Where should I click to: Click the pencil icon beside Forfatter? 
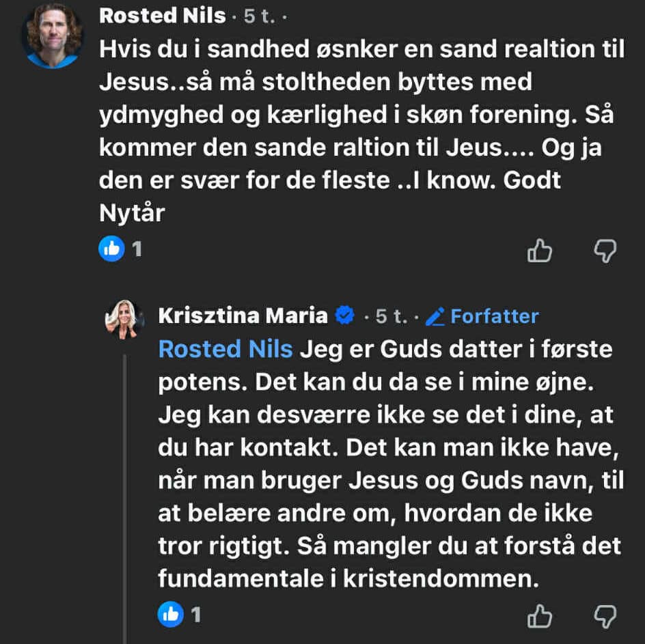[x=435, y=316]
